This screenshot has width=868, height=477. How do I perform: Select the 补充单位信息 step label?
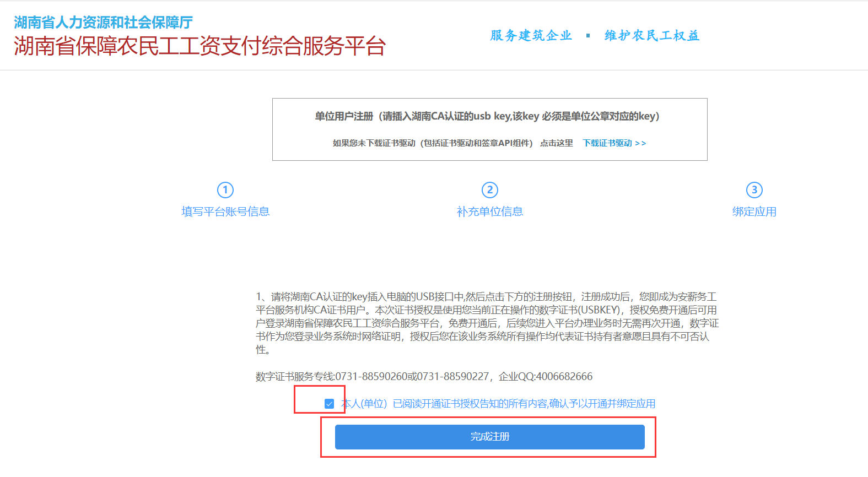(x=490, y=212)
